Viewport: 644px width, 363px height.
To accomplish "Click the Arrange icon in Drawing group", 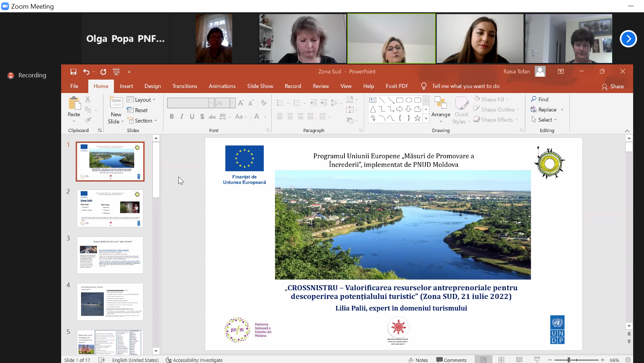I will coord(440,103).
